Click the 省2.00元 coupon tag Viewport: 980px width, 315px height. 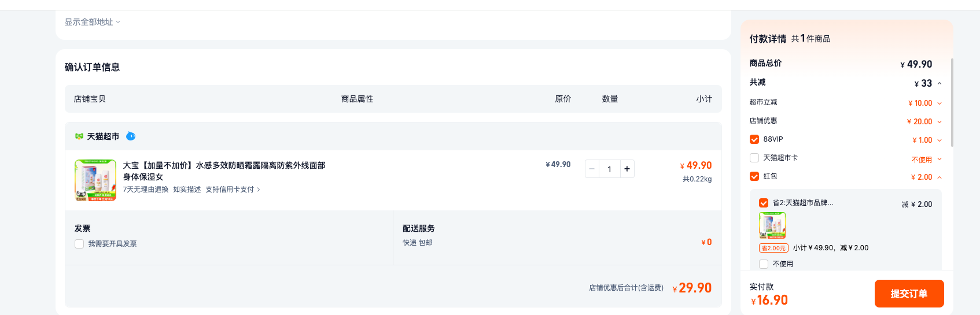773,248
